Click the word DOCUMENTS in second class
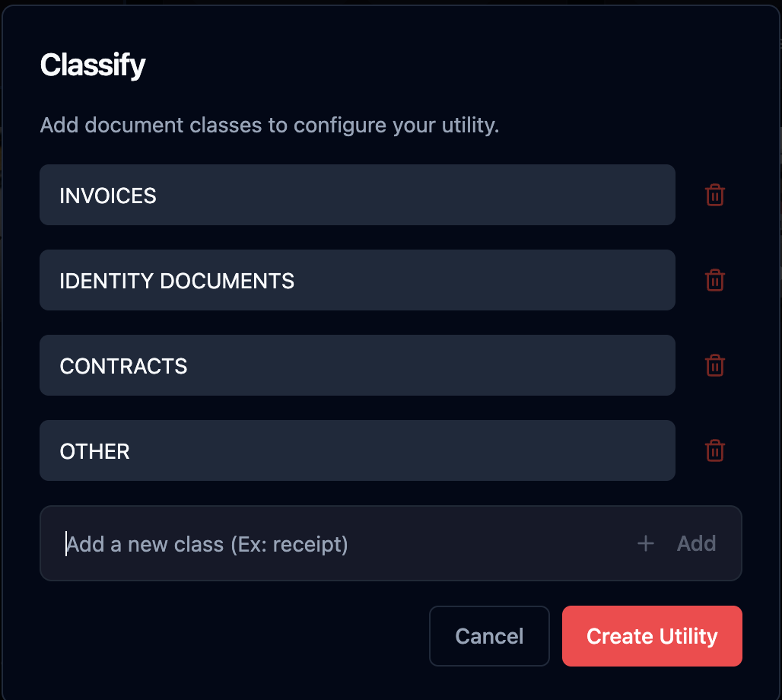782x700 pixels. [227, 282]
